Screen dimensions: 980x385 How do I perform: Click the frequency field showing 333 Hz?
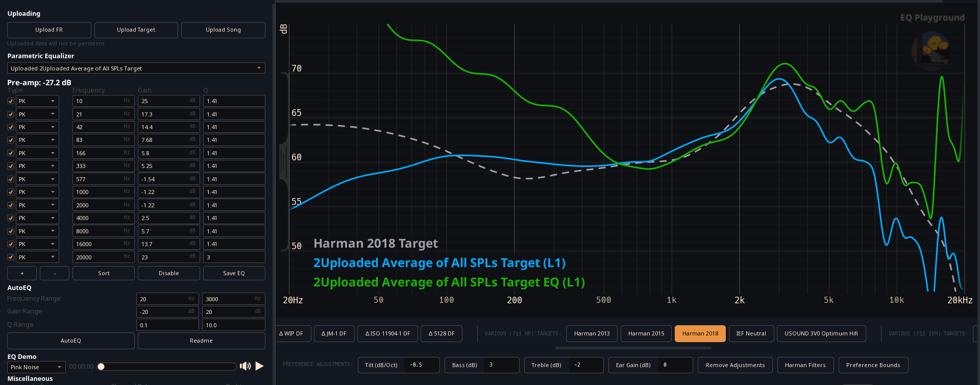coord(104,166)
